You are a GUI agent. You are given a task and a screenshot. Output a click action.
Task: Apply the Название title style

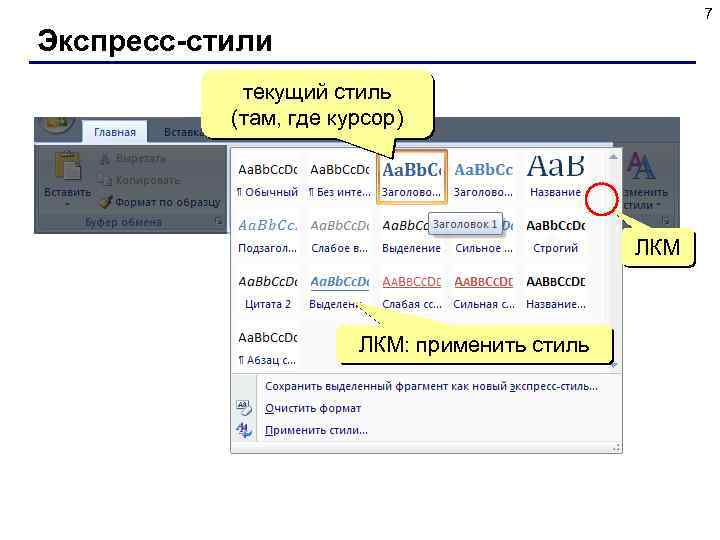556,177
